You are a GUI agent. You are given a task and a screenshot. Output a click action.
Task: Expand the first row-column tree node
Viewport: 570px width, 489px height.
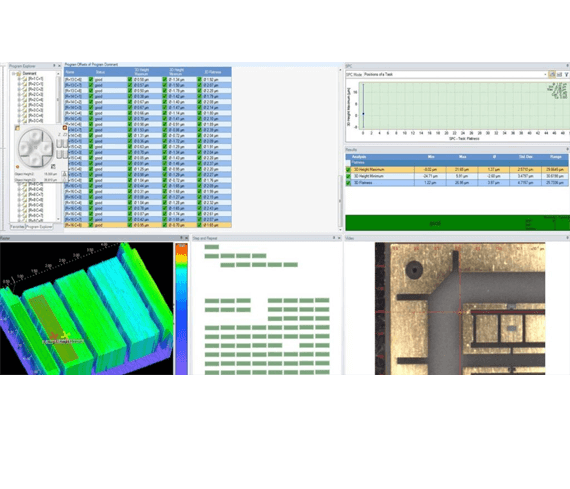tap(19, 79)
